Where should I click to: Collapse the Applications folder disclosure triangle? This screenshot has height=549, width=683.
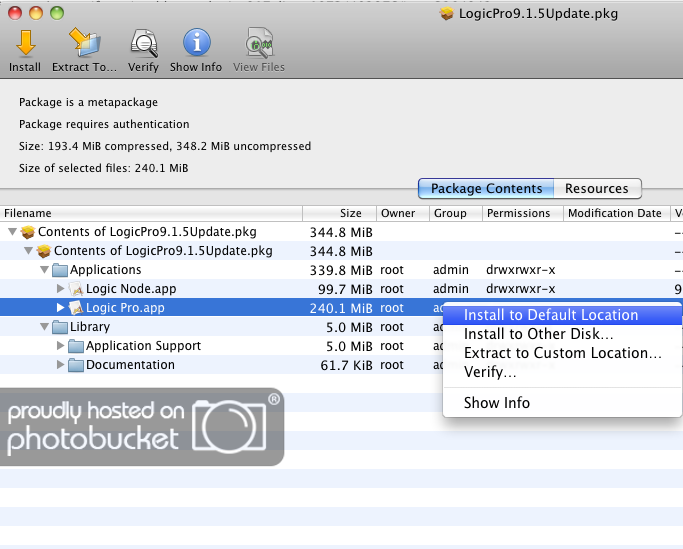point(45,270)
